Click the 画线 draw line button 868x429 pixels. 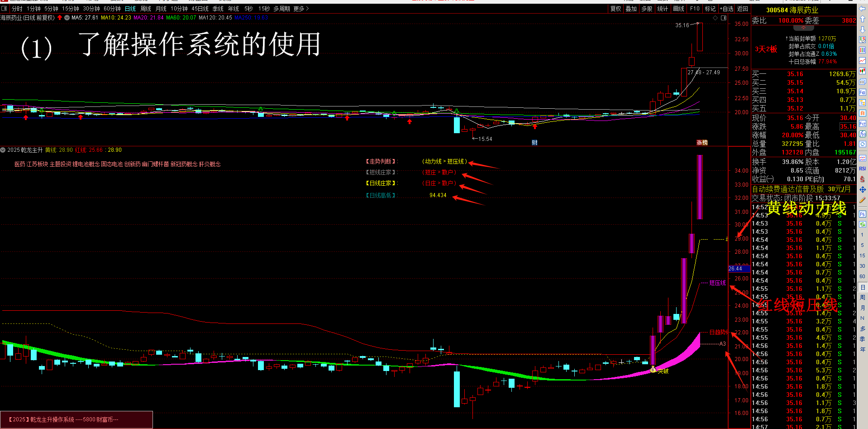pyautogui.click(x=679, y=9)
